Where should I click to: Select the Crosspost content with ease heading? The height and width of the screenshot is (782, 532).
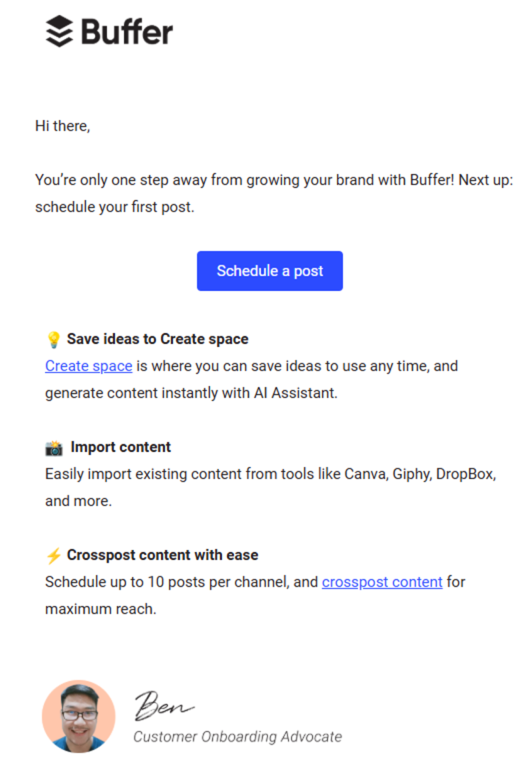[x=162, y=555]
